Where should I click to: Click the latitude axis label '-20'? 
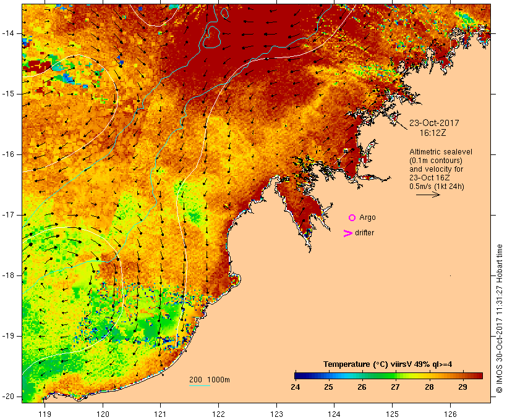[x=8, y=397]
